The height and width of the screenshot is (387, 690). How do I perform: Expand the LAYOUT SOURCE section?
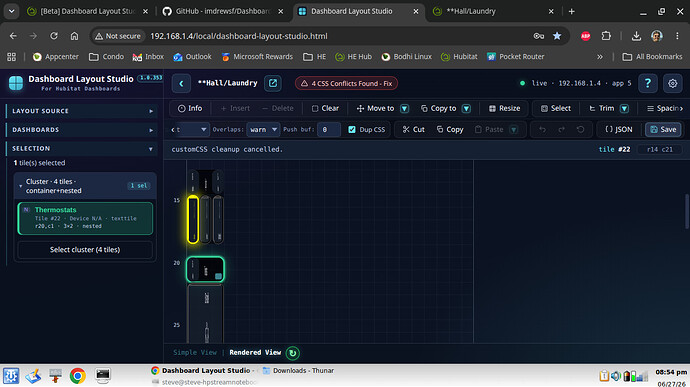(82, 111)
